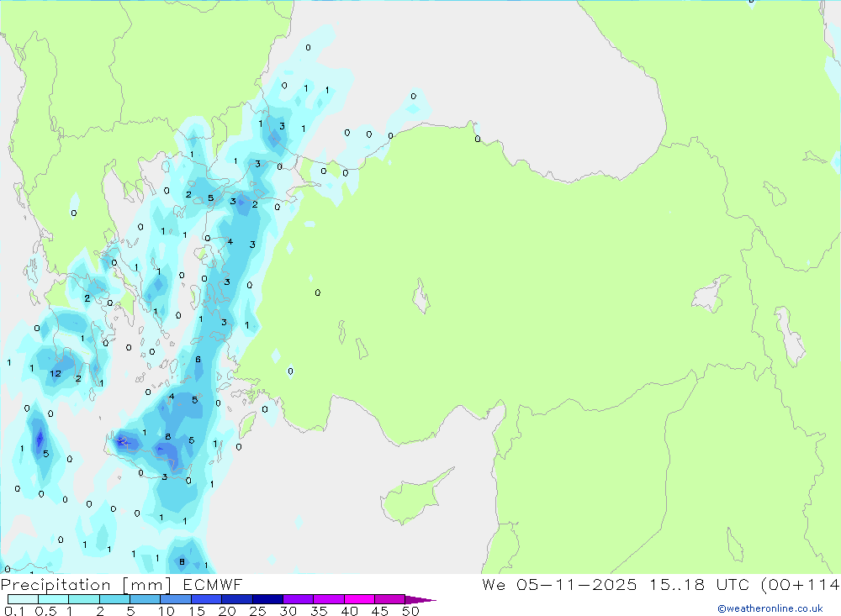Screen dimensions: 841x616
Task: Click the '6' precipitation value on map
Action: (x=198, y=359)
